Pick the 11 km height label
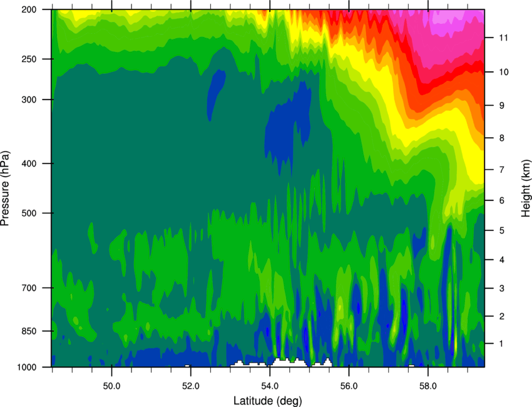 tap(503, 38)
